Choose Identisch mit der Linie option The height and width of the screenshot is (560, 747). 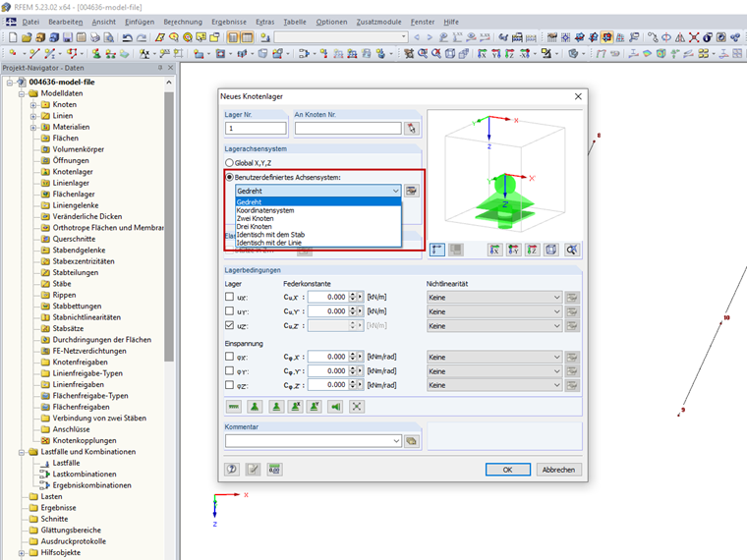coord(318,243)
